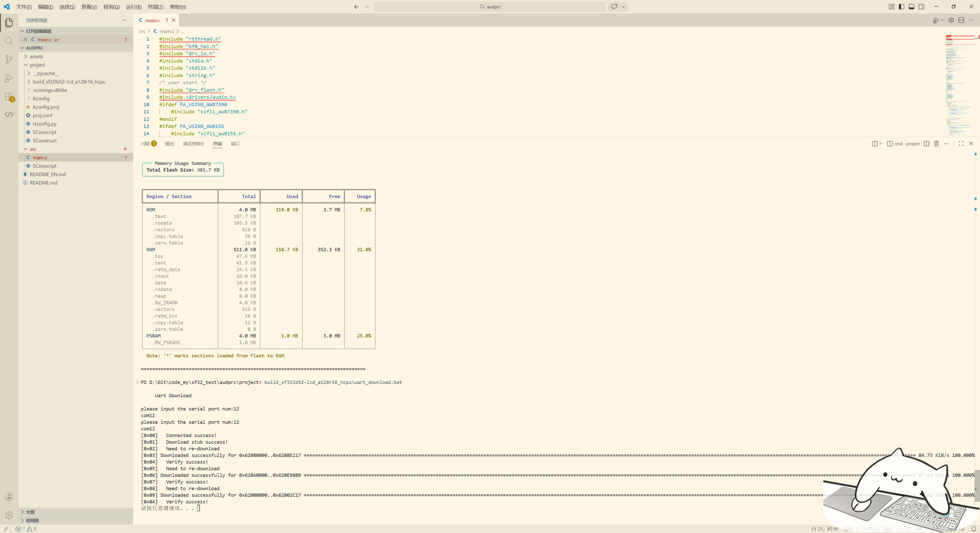Click the audprc command center search box
980x533 pixels.
(489, 7)
